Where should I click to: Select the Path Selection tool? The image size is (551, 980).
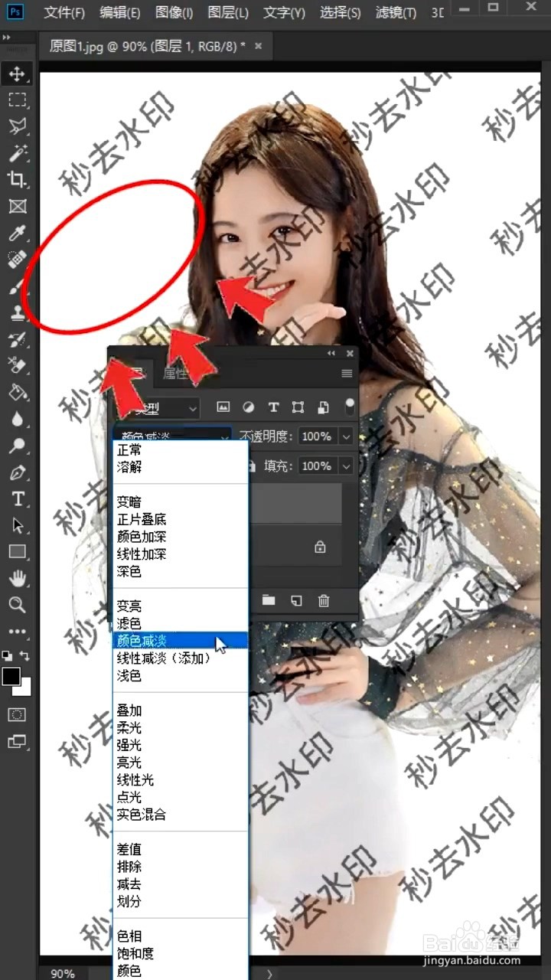click(x=17, y=525)
